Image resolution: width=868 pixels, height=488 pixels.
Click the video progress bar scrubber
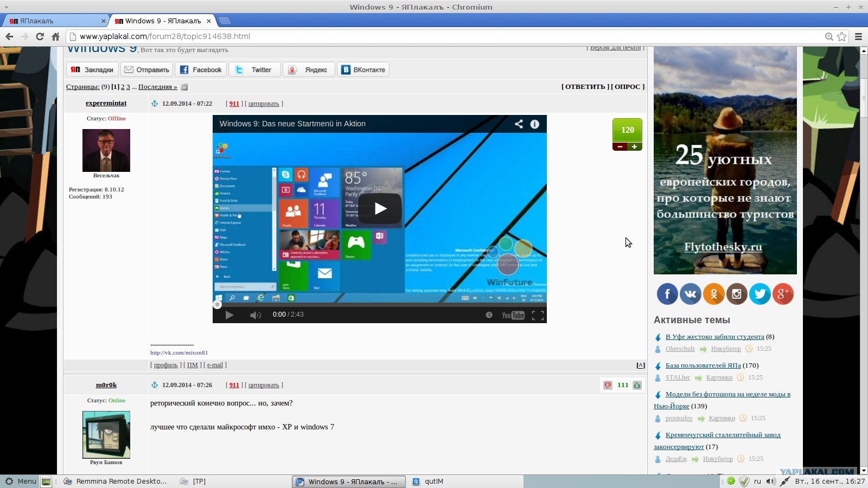click(217, 305)
